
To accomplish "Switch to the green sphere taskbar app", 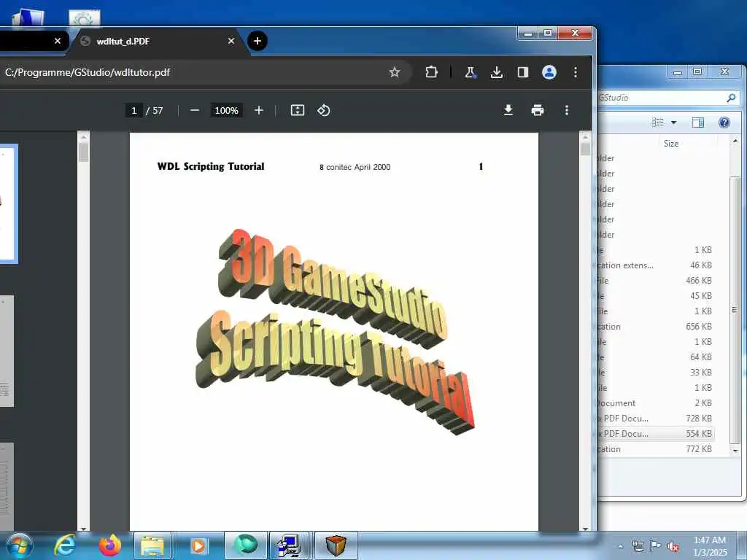I will click(246, 545).
